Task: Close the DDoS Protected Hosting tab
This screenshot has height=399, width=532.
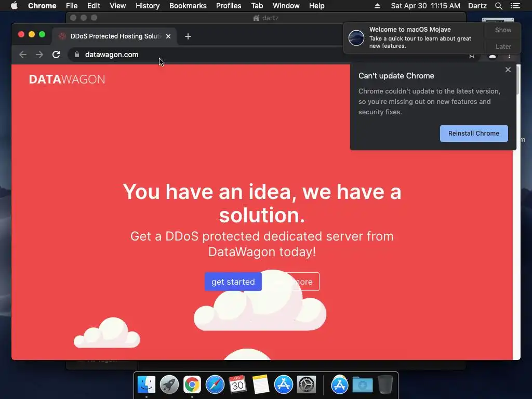Action: (x=168, y=36)
